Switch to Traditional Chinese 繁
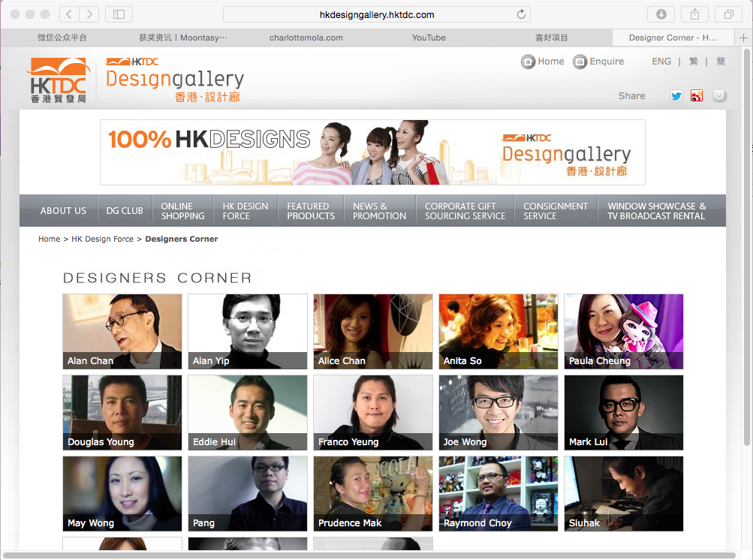This screenshot has width=753, height=560. [x=694, y=62]
